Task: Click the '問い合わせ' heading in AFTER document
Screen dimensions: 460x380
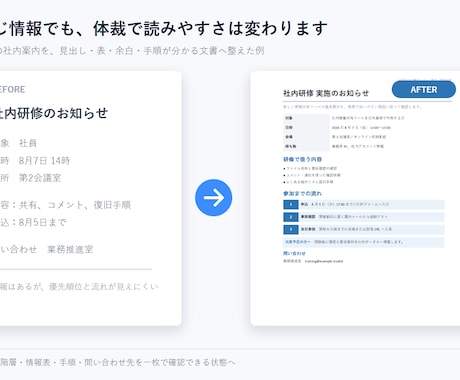Action: tap(294, 253)
